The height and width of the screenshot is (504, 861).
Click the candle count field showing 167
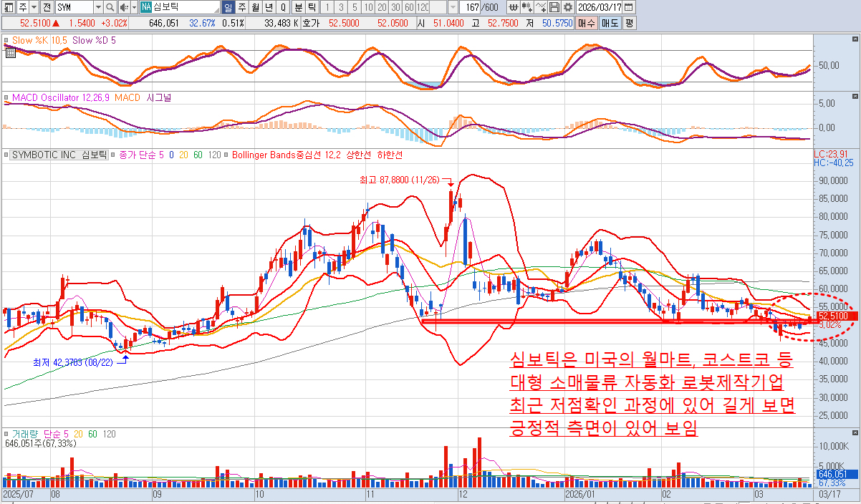click(470, 7)
